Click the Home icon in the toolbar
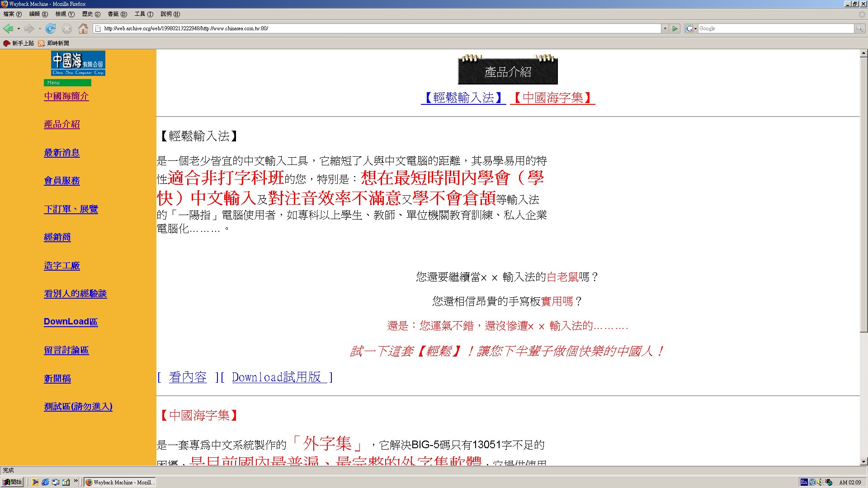This screenshot has height=488, width=868. [83, 28]
